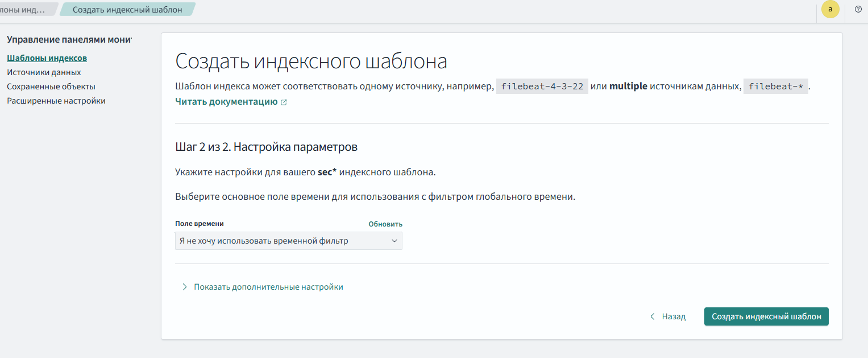
Task: Click the user avatar "a"
Action: coord(830,9)
